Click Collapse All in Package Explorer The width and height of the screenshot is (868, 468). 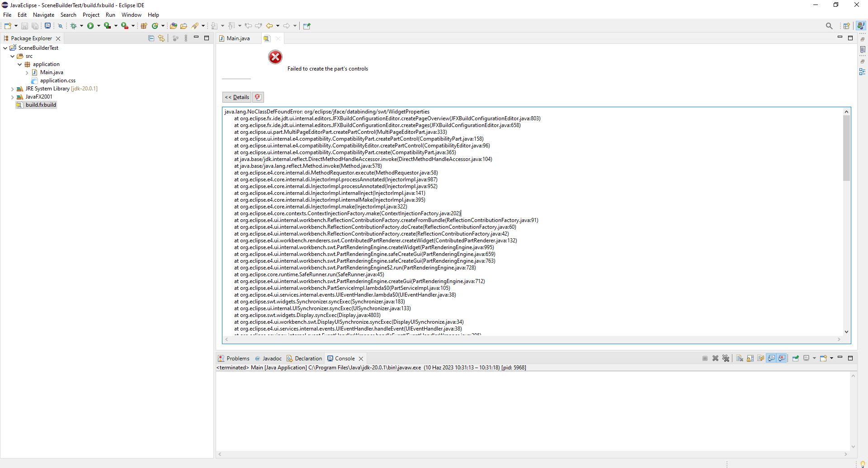pyautogui.click(x=151, y=38)
